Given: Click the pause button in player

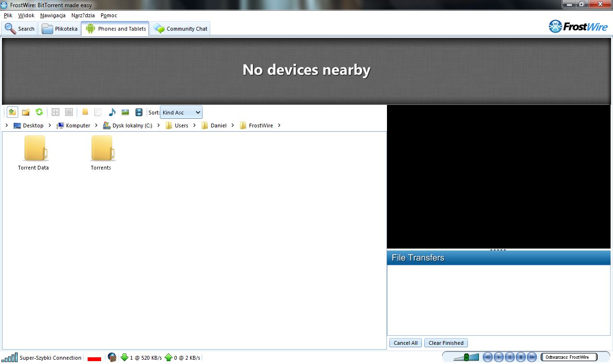Looking at the screenshot, I should (x=510, y=357).
